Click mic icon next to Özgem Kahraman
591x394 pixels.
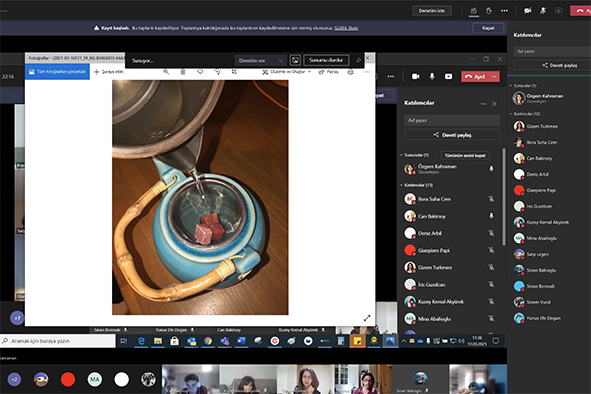(x=491, y=169)
